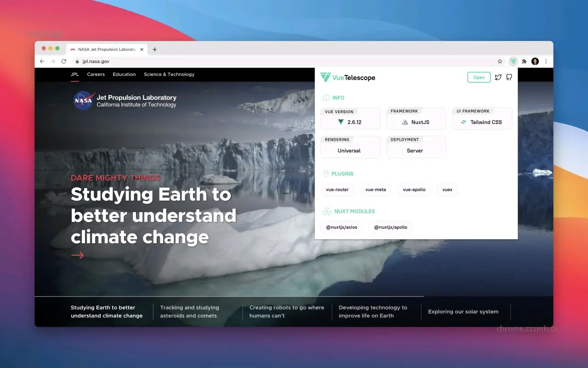Viewport: 588px width, 368px height.
Task: Click the info icon beside INFO heading
Action: [327, 98]
